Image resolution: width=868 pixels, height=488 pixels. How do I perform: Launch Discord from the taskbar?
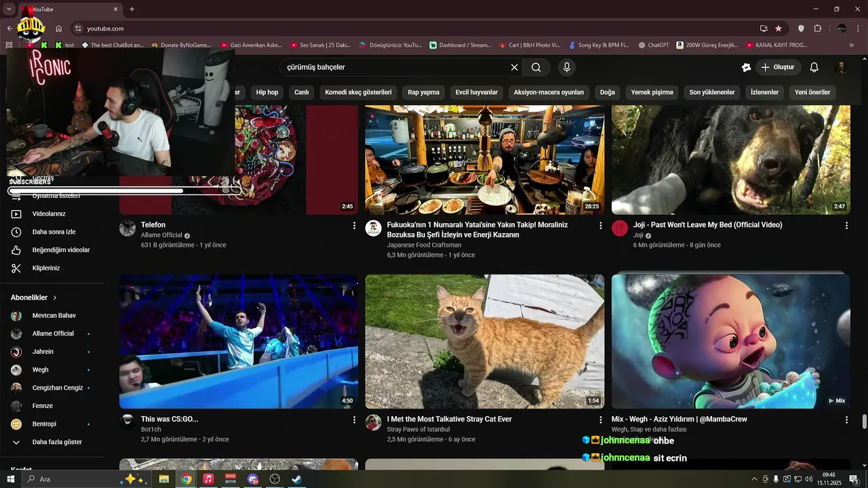[253, 479]
